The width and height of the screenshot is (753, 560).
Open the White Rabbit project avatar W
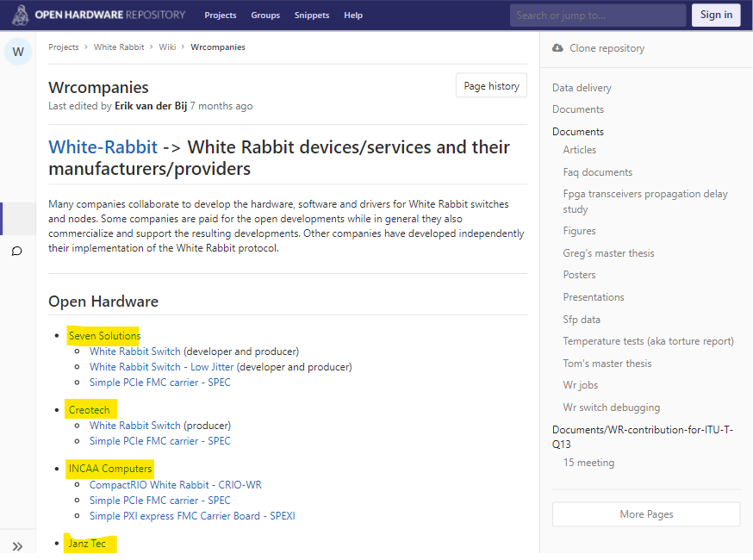click(18, 52)
